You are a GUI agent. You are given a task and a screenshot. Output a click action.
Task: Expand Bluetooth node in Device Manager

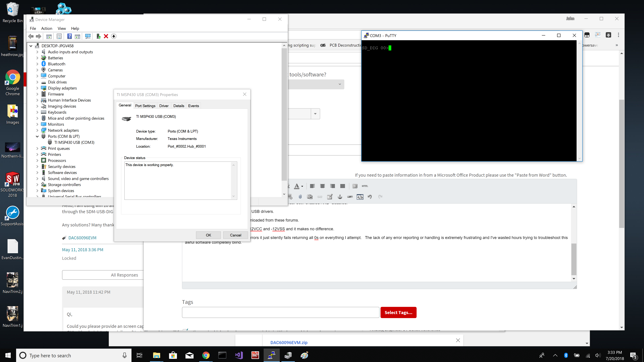(x=37, y=64)
